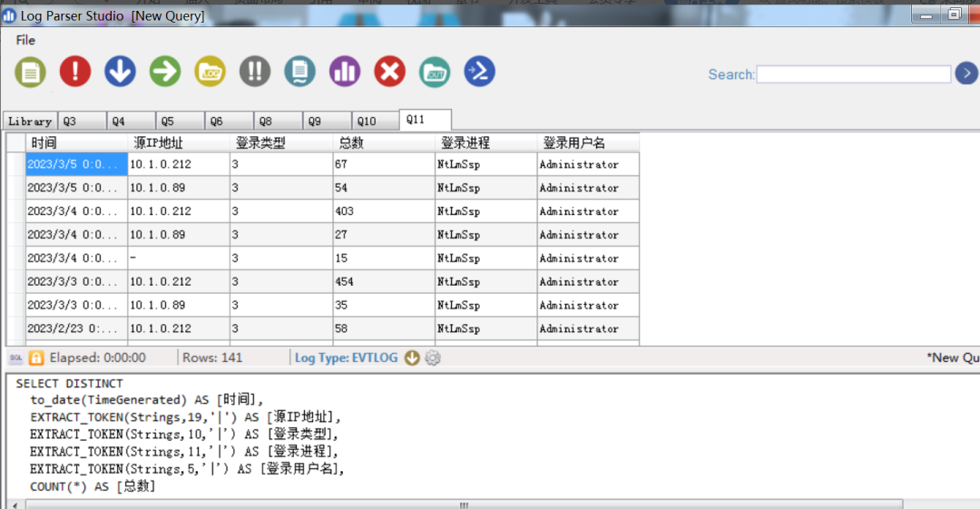Click the blue down arrow toolbar icon

[120, 72]
